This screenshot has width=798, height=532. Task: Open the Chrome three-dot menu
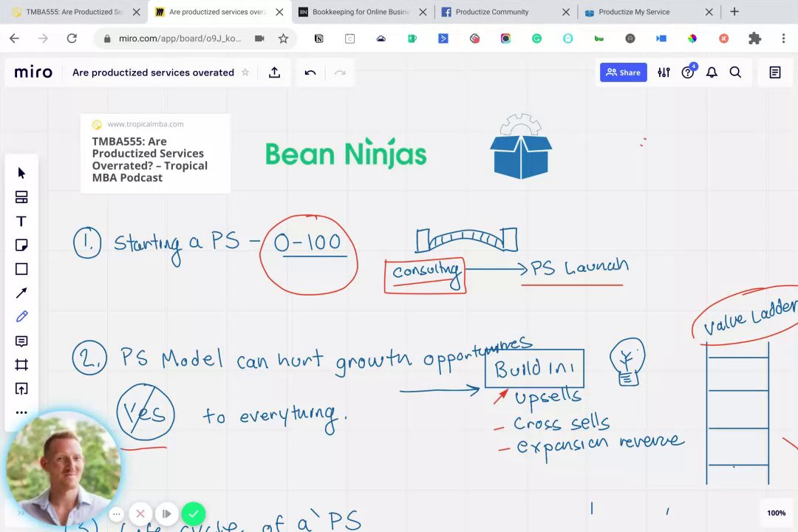(783, 38)
